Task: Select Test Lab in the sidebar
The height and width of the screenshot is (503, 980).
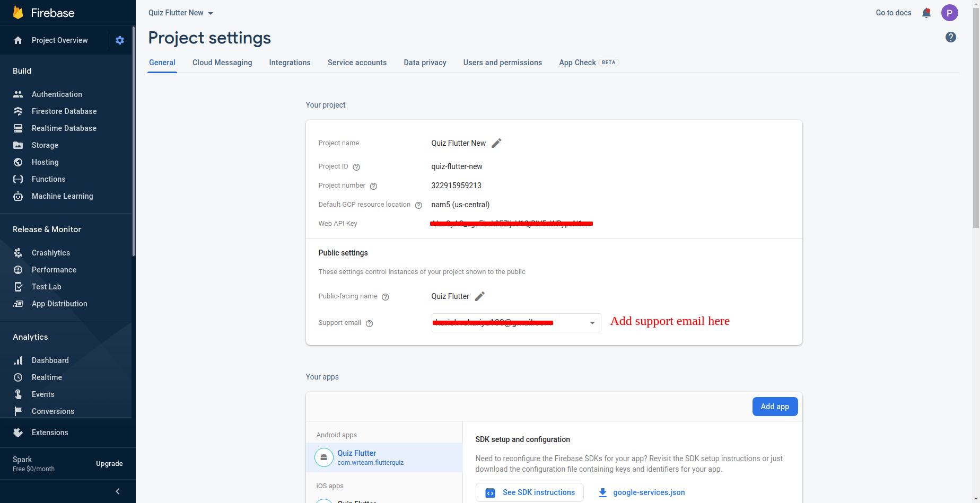Action: [47, 286]
